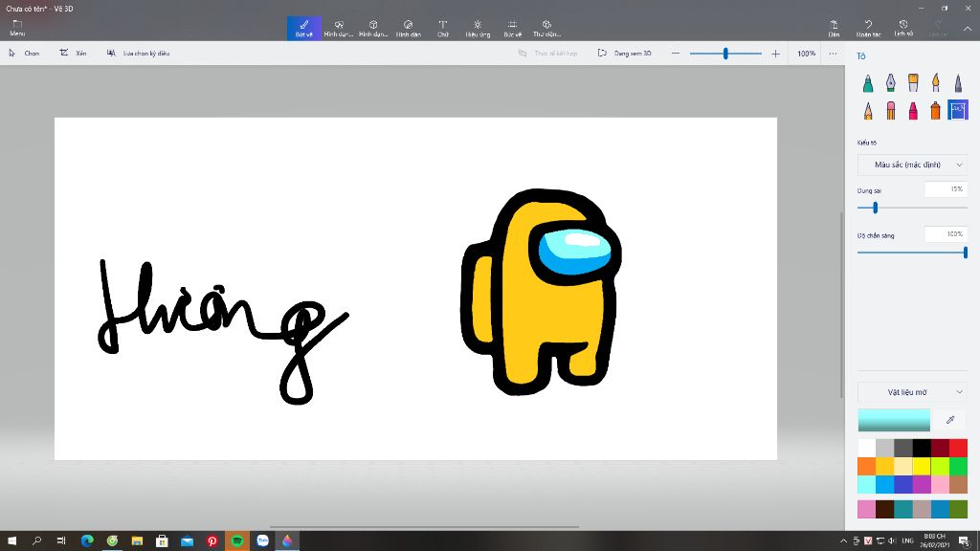Choose the orange color swatch
This screenshot has height=551, width=980.
(867, 466)
